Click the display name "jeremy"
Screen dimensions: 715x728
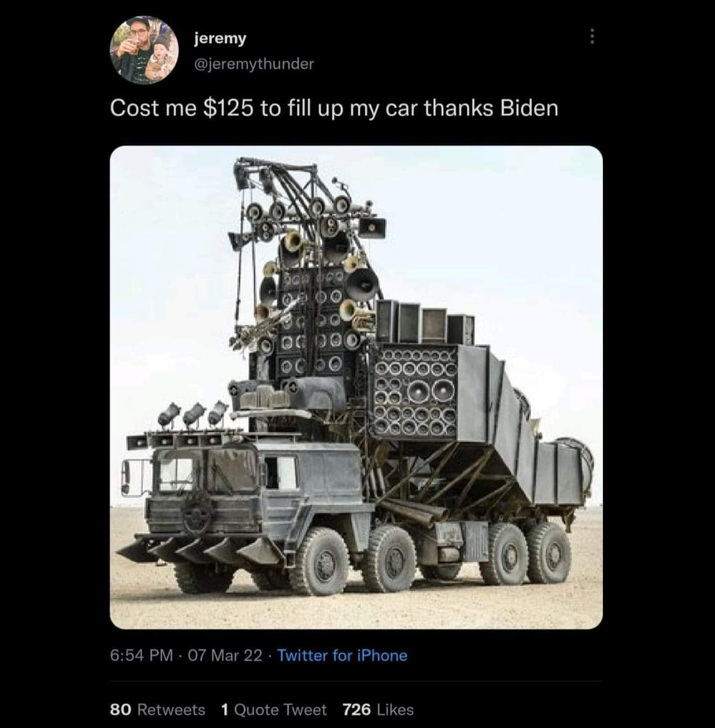tap(220, 38)
